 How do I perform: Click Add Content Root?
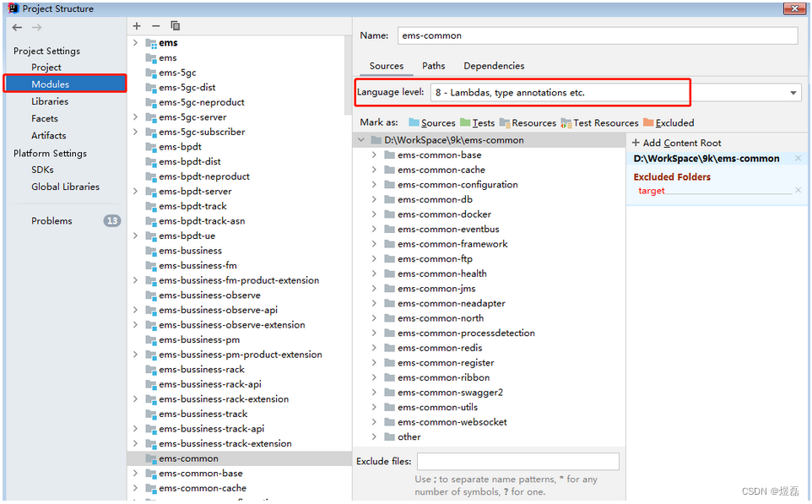[676, 143]
